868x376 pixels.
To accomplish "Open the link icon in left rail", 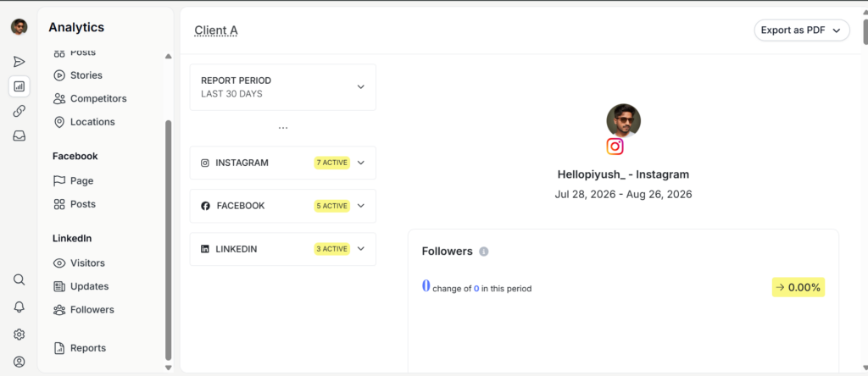I will click(x=19, y=111).
